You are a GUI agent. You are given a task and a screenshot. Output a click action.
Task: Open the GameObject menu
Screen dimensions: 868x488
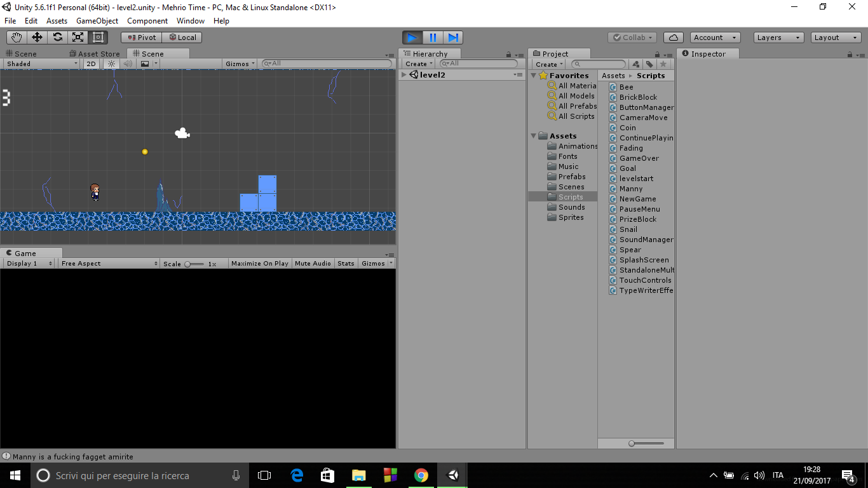click(97, 21)
